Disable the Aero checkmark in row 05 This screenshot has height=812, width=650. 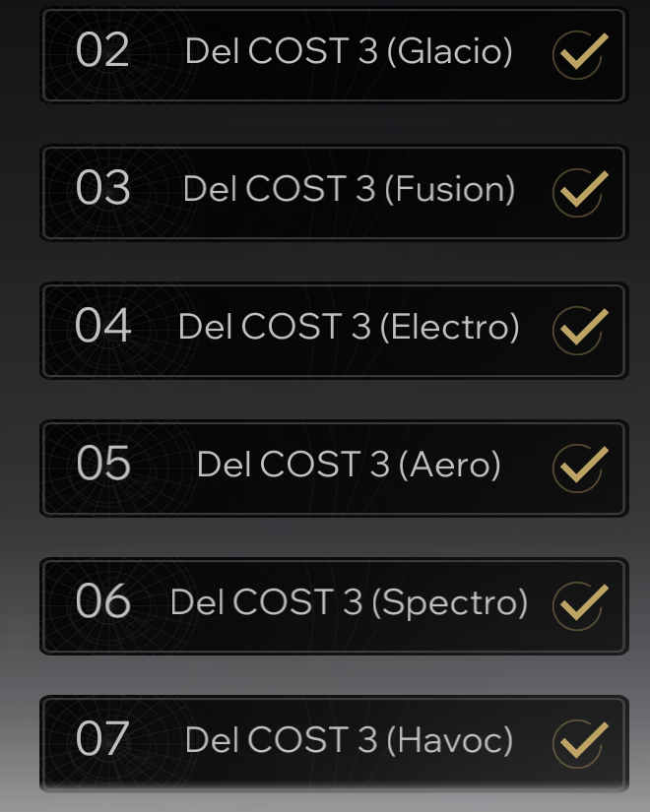coord(580,467)
